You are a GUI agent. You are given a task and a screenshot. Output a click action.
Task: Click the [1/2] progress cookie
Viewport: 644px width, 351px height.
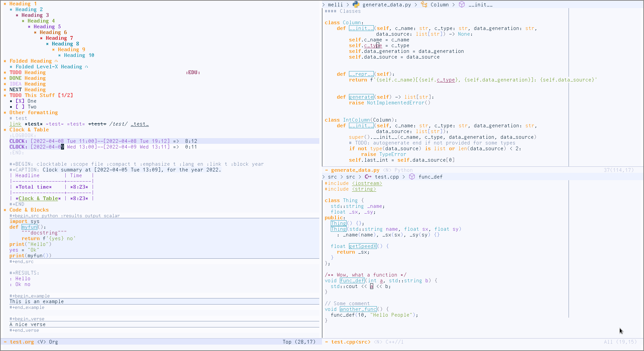pyautogui.click(x=65, y=95)
